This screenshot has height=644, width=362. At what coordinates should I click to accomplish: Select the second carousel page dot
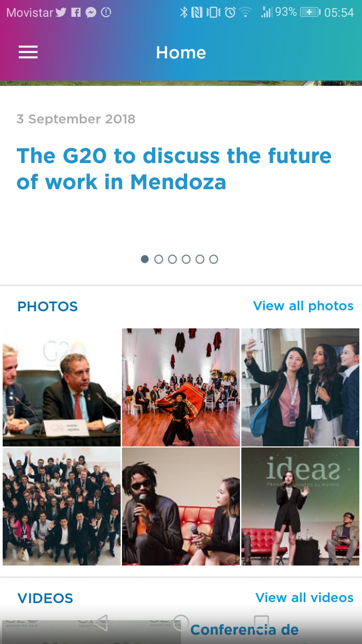pos(159,259)
